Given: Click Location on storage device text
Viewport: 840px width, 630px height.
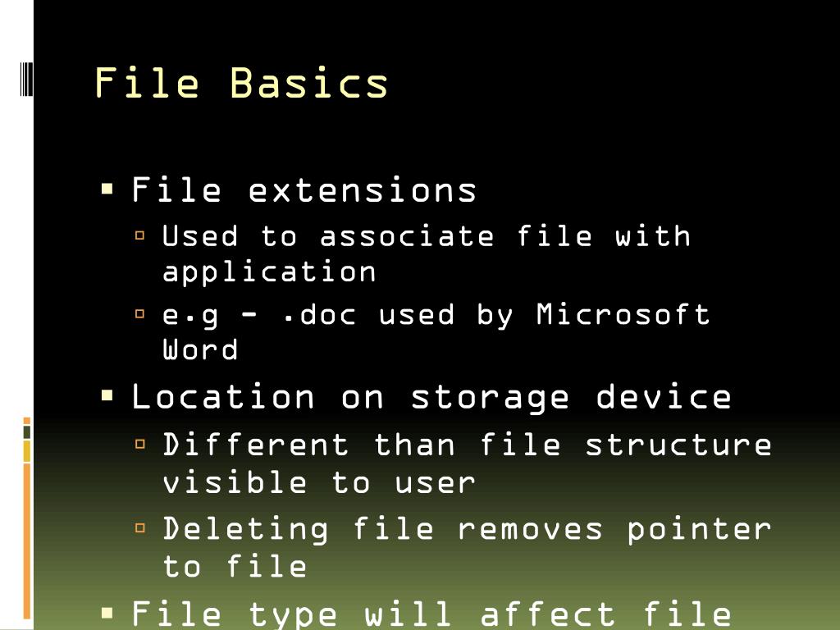Looking at the screenshot, I should coord(431,397).
